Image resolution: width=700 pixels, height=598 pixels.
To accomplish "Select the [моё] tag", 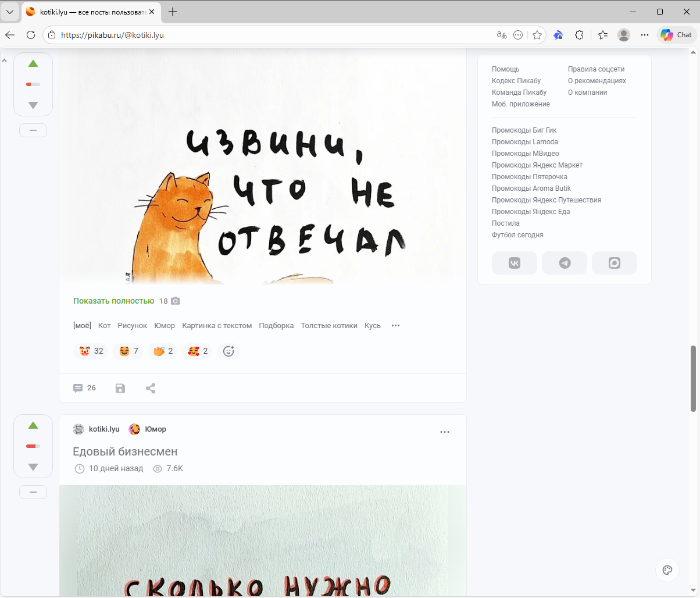I will (x=82, y=326).
